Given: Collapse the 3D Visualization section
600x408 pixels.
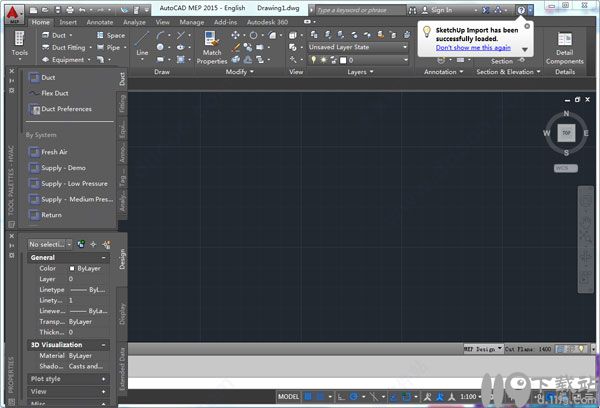Looking at the screenshot, I should coord(103,345).
